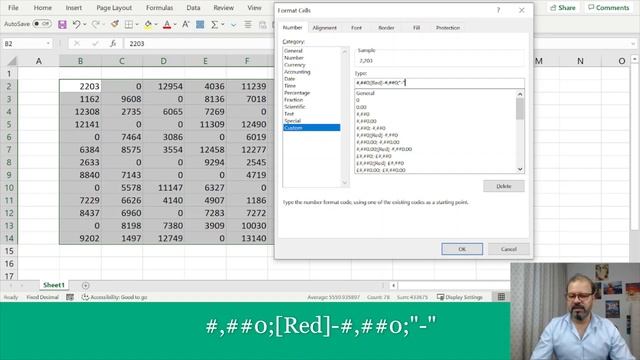Open Border tab in Format Cells

386,28
